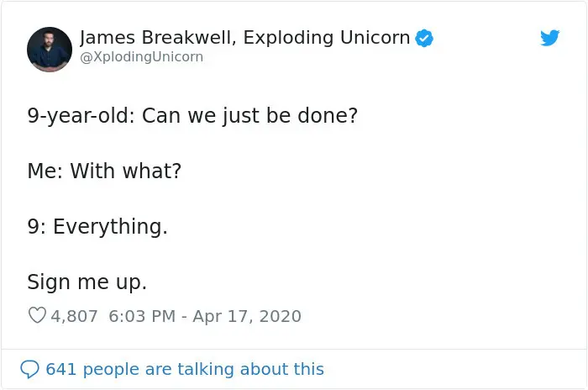This screenshot has width=588, height=390.
Task: Open the @XplodingUnicorn handle link
Action: pyautogui.click(x=141, y=57)
